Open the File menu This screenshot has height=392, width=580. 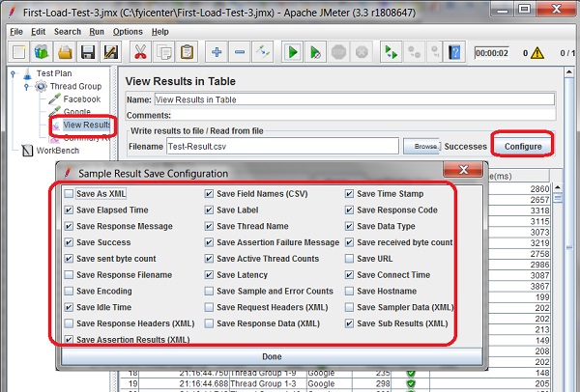16,32
